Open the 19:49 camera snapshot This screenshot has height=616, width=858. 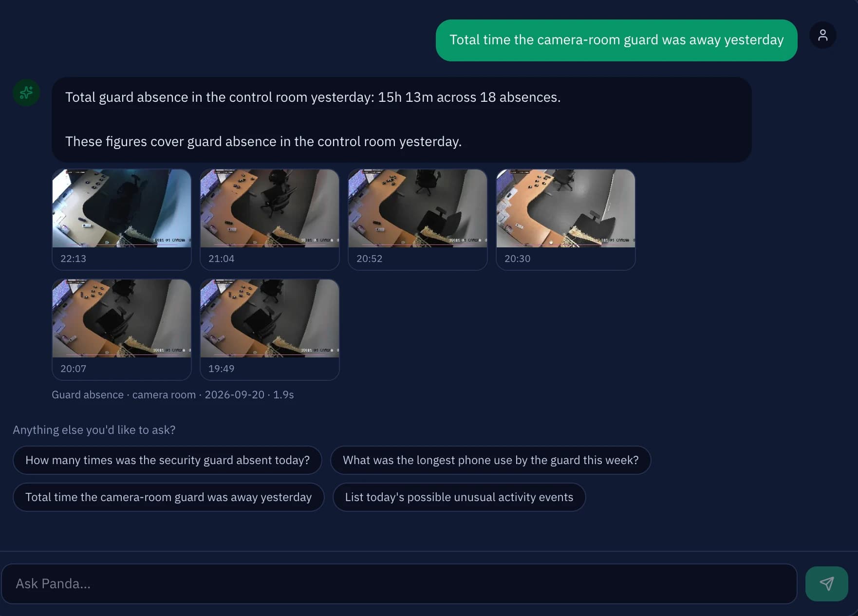click(x=270, y=330)
